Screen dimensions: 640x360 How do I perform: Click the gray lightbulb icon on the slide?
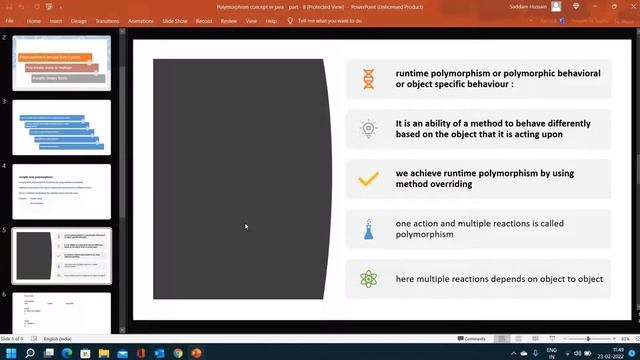click(x=368, y=129)
